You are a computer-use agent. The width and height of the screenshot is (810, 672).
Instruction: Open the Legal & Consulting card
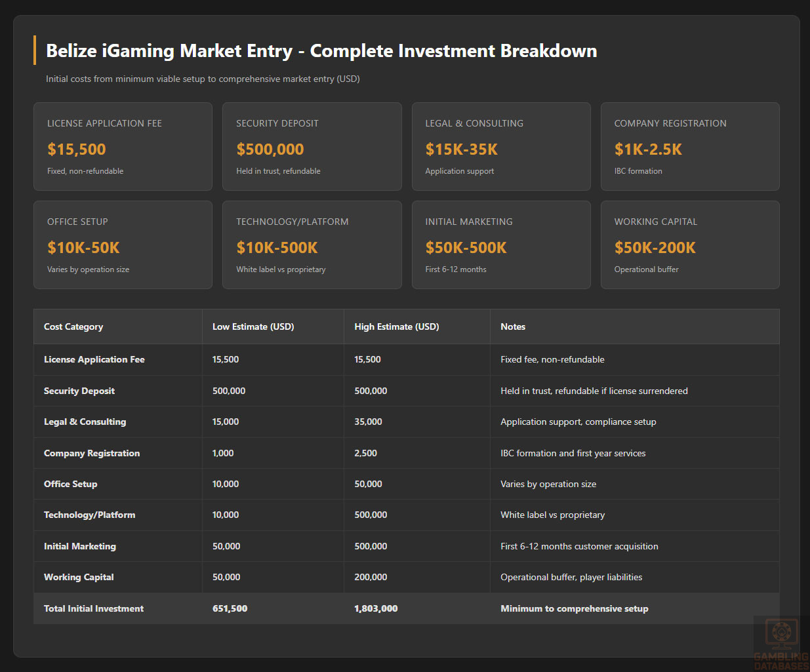pos(500,146)
